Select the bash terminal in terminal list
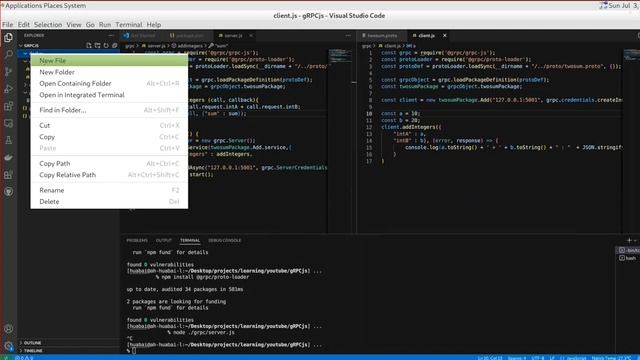The height and width of the screenshot is (360, 640). click(x=628, y=258)
